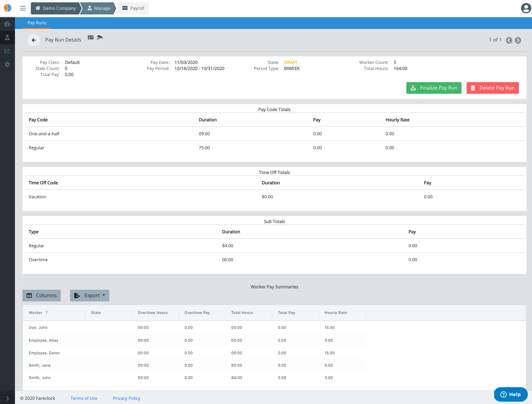The height and width of the screenshot is (404, 532).
Task: Open the Columns chooser
Action: coord(41,295)
